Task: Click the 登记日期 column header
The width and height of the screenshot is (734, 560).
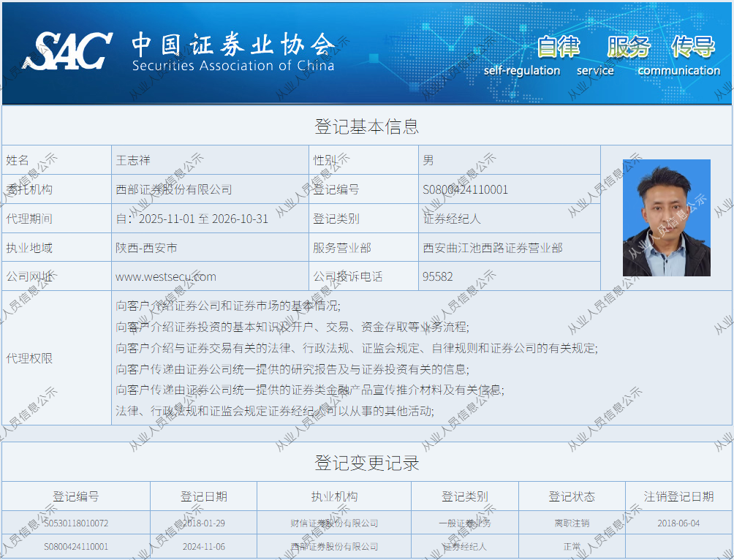Action: pyautogui.click(x=203, y=496)
